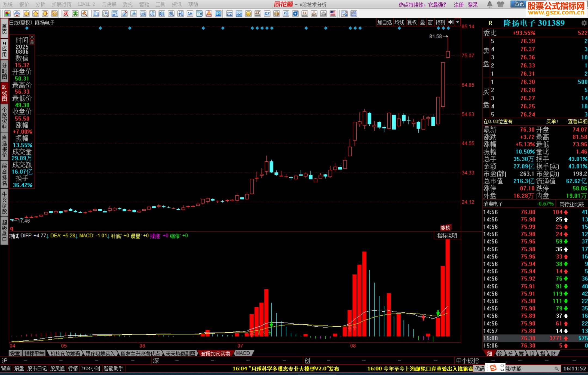Click the AH shares toolbar icon
This screenshot has width=588, height=375.
190,14
